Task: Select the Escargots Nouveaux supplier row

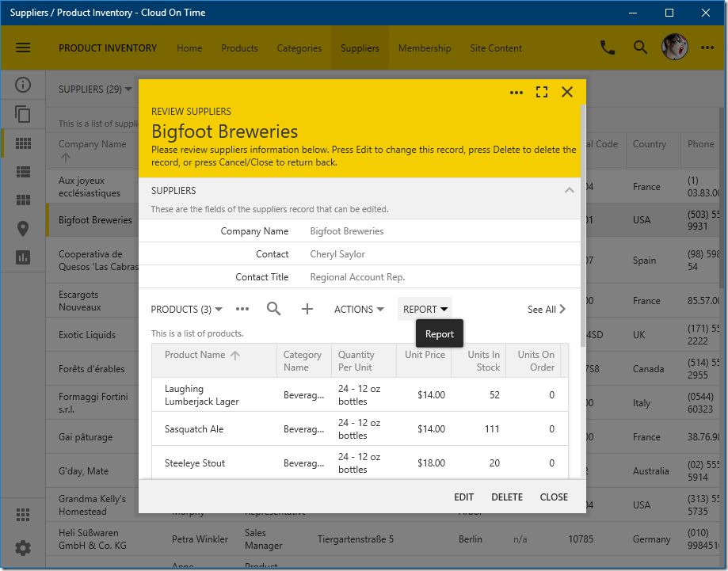Action: (93, 301)
